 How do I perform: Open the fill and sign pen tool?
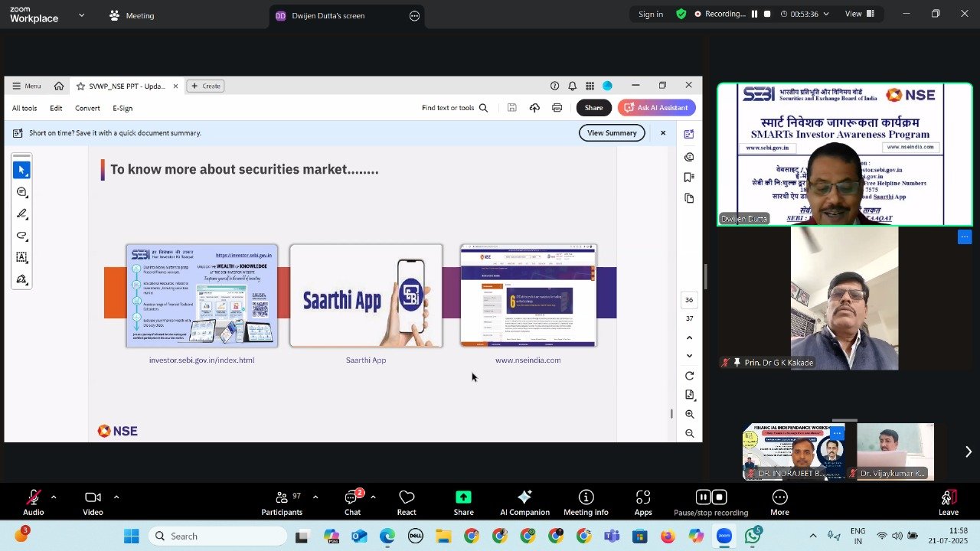(21, 279)
